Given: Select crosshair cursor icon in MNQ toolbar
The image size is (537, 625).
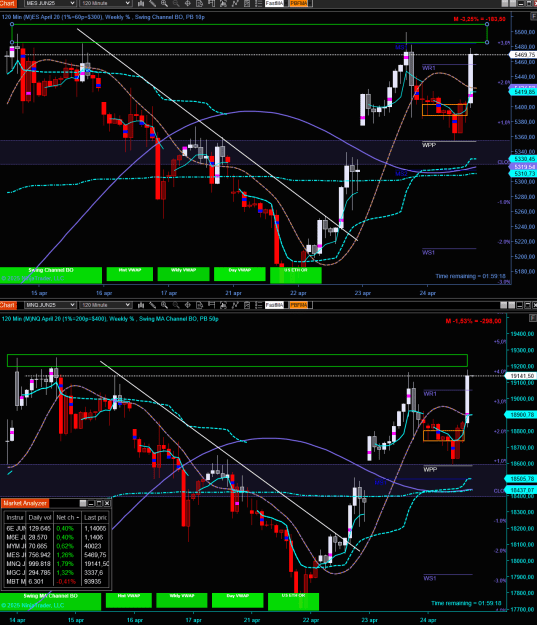Looking at the screenshot, I should (187, 305).
